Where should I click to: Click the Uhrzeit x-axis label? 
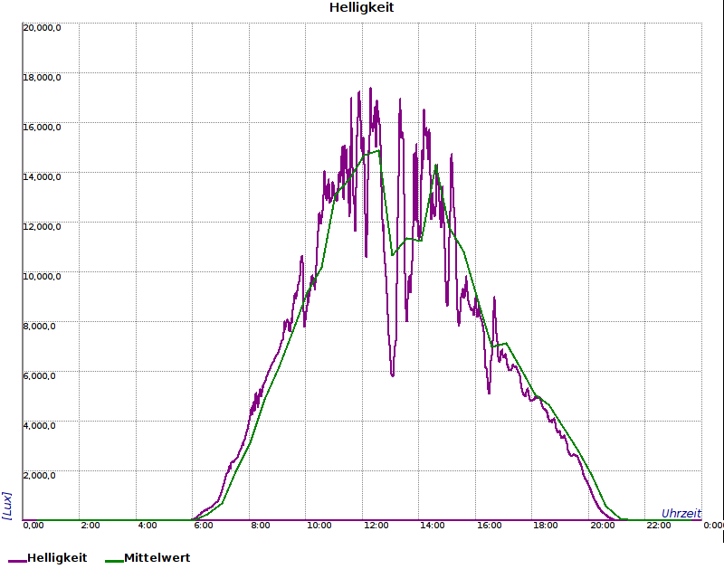[x=681, y=513]
